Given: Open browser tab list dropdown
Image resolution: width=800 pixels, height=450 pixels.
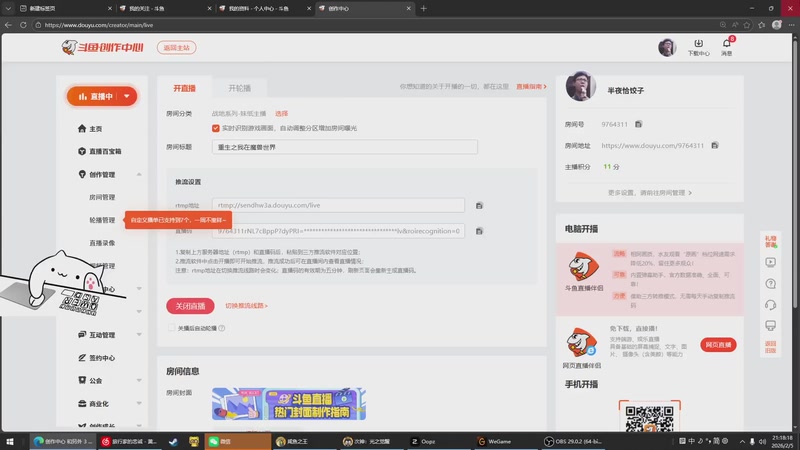Looking at the screenshot, I should tap(8, 9).
